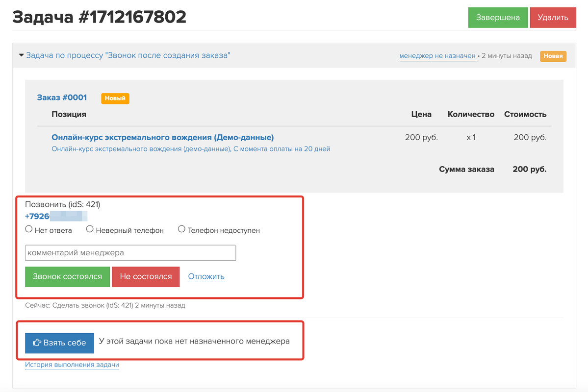Select the Нет ответа radio option
This screenshot has width=588, height=392.
[x=29, y=229]
